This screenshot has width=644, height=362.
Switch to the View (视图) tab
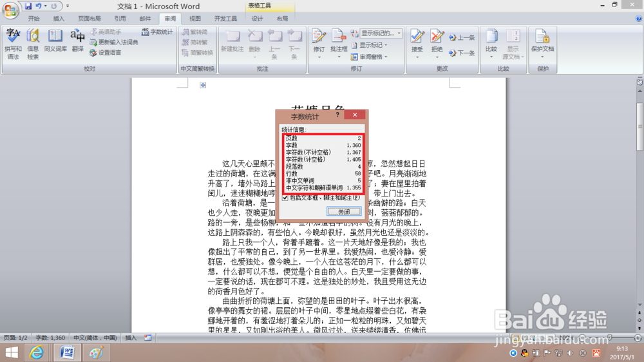click(x=194, y=19)
